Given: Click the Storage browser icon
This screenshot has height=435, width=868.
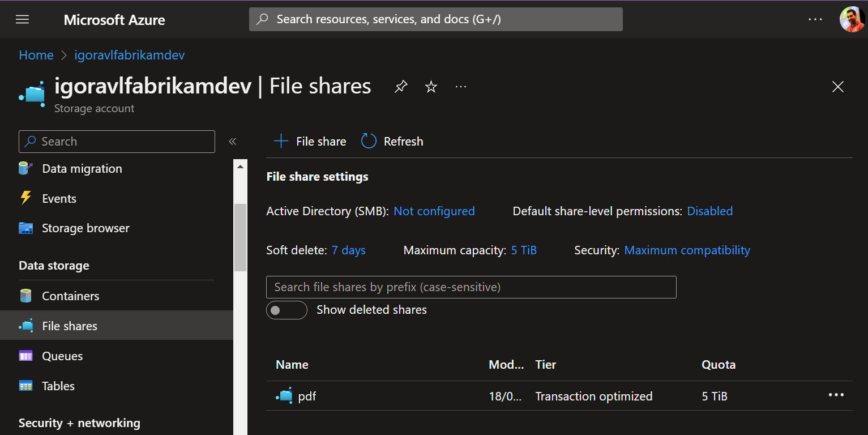Looking at the screenshot, I should (x=25, y=228).
